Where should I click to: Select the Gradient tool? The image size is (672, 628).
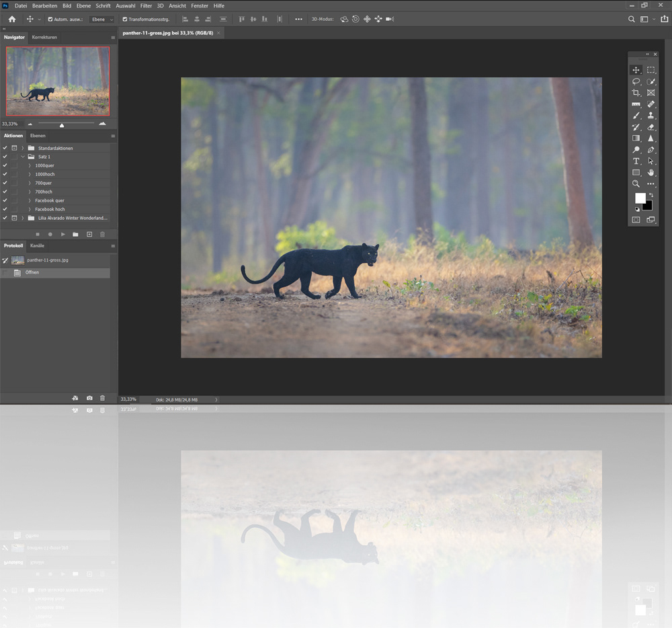636,138
